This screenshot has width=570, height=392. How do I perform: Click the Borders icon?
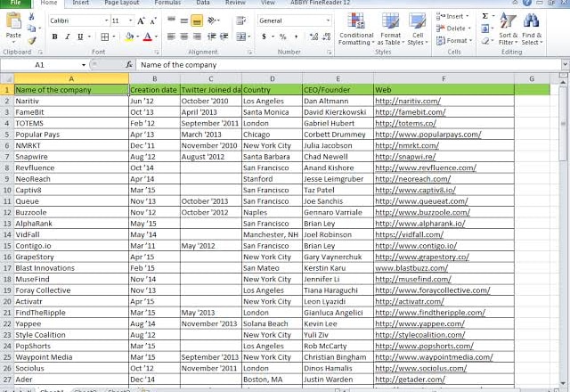point(105,37)
